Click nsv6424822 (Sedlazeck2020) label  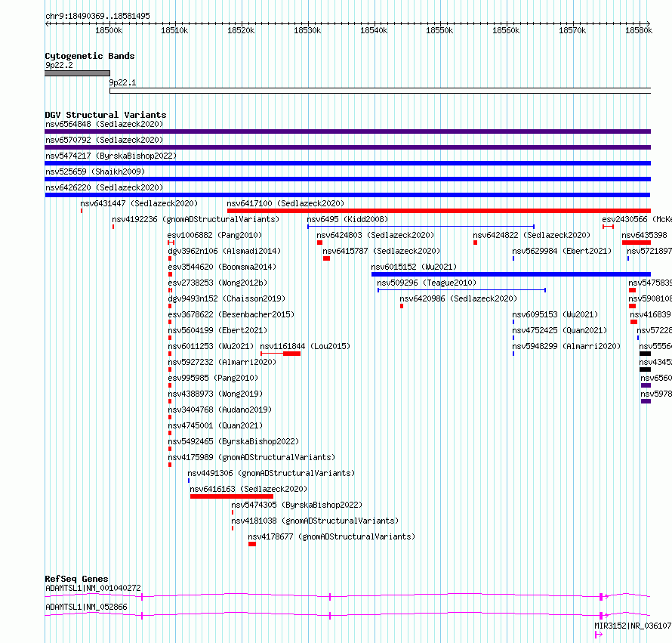[532, 235]
